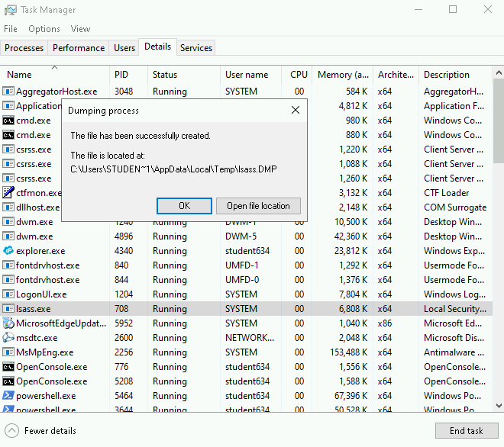Viewport: 504px width, 447px height.
Task: Click the Local Security... description cell
Action: coord(455,309)
